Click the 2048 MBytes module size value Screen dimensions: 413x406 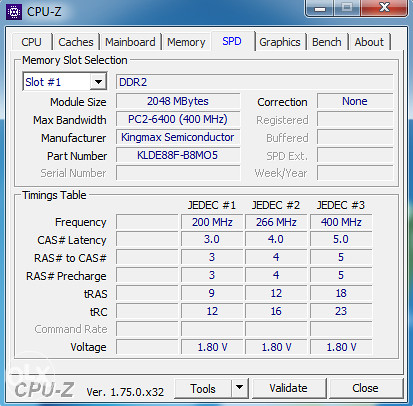click(x=178, y=101)
